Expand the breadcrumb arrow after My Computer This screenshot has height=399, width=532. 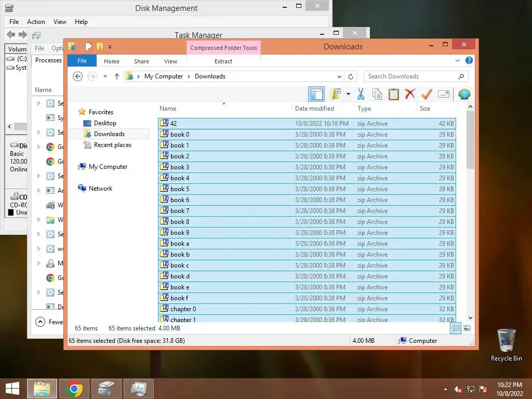pyautogui.click(x=189, y=76)
